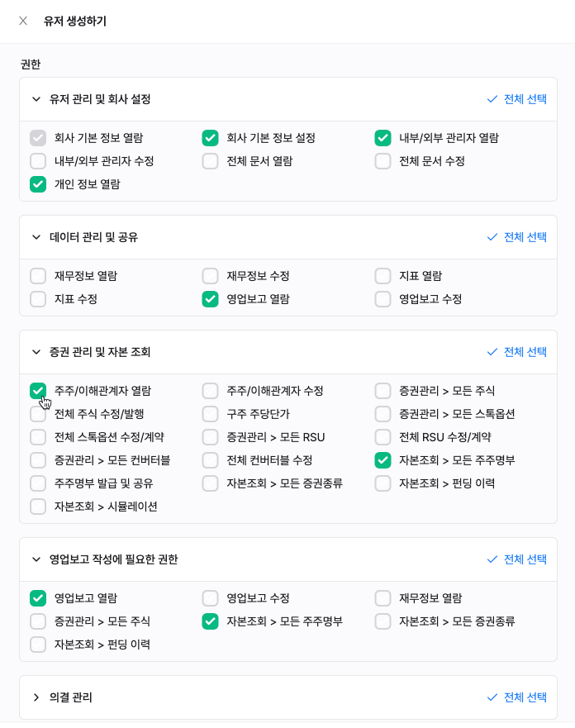
Task: Enable 구주 주당단가 permission
Action: click(x=210, y=414)
